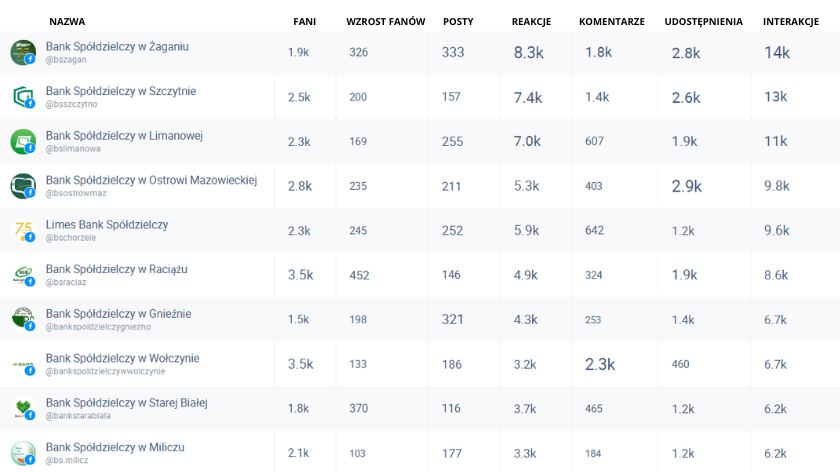Sort table by FANI column header

point(304,21)
